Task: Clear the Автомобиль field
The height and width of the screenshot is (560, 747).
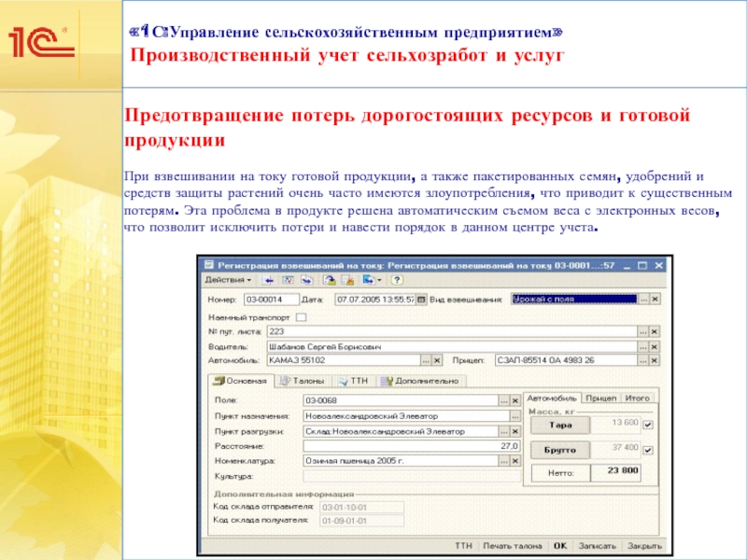Action: [x=437, y=360]
